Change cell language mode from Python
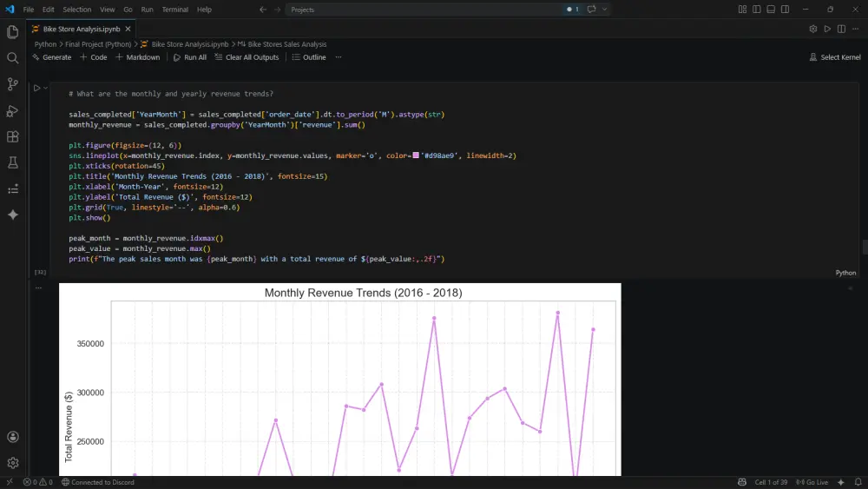868x489 pixels. pyautogui.click(x=845, y=273)
